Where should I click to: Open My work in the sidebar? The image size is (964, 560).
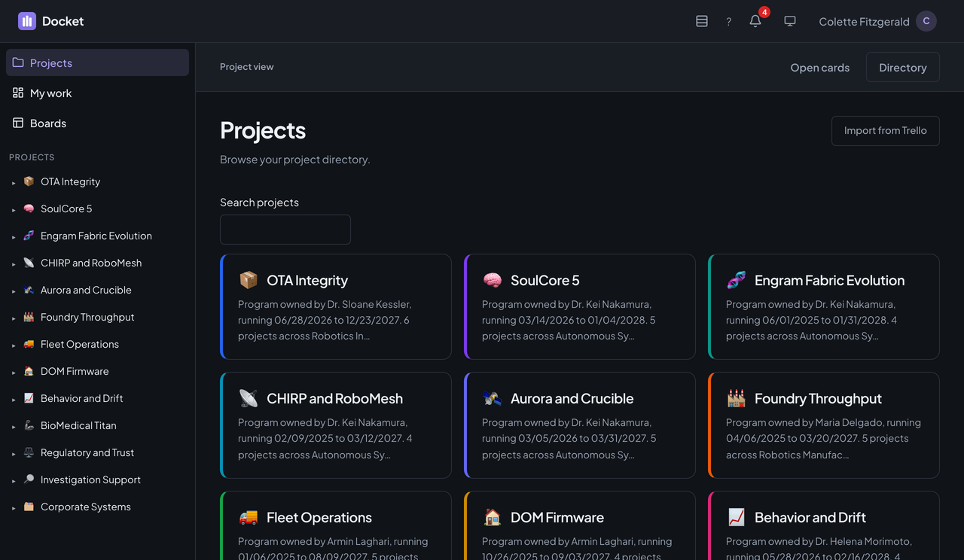pyautogui.click(x=97, y=93)
